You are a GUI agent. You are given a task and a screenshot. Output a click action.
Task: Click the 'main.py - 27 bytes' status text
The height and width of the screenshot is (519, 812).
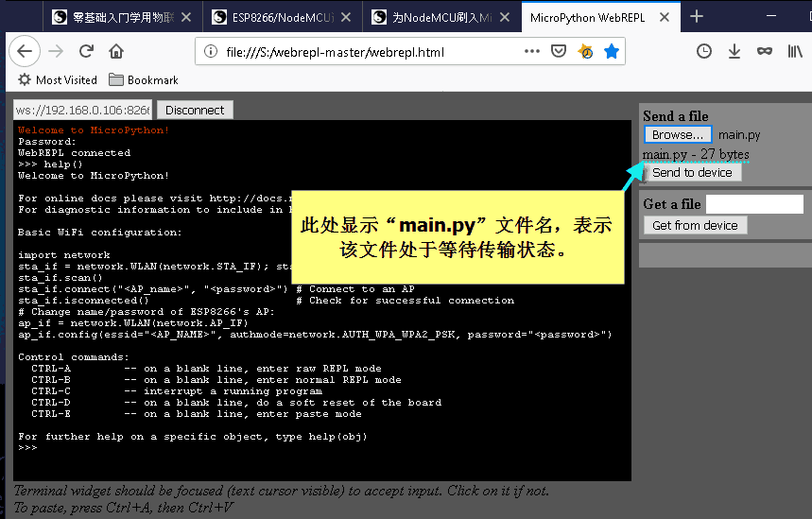pyautogui.click(x=696, y=154)
